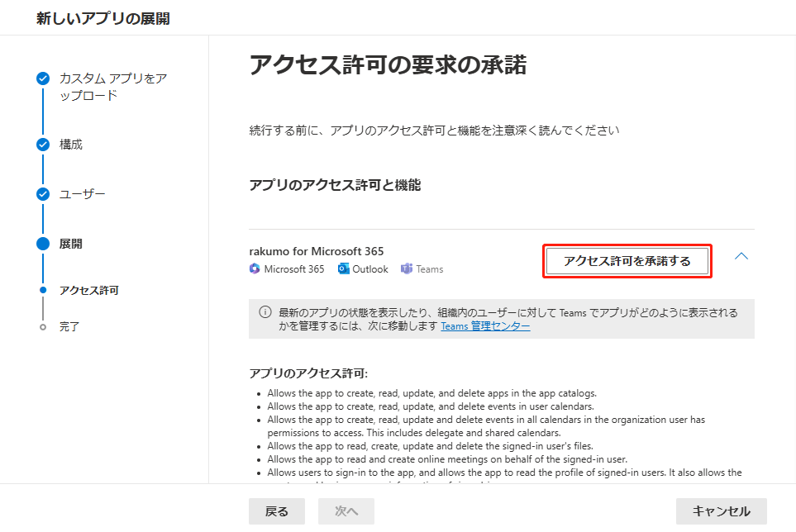Click the アクセス許可を承諾する button

(x=627, y=261)
